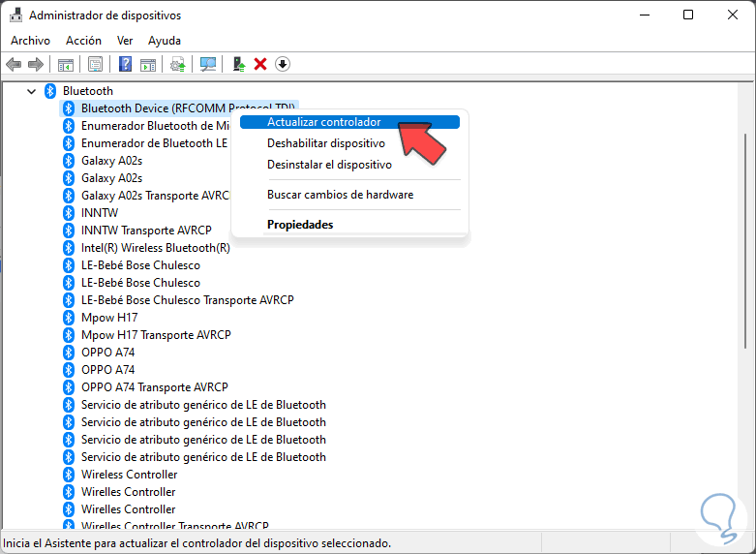Click the Bluetooth icon beside Wireless Controller
The height and width of the screenshot is (554, 756).
[69, 475]
